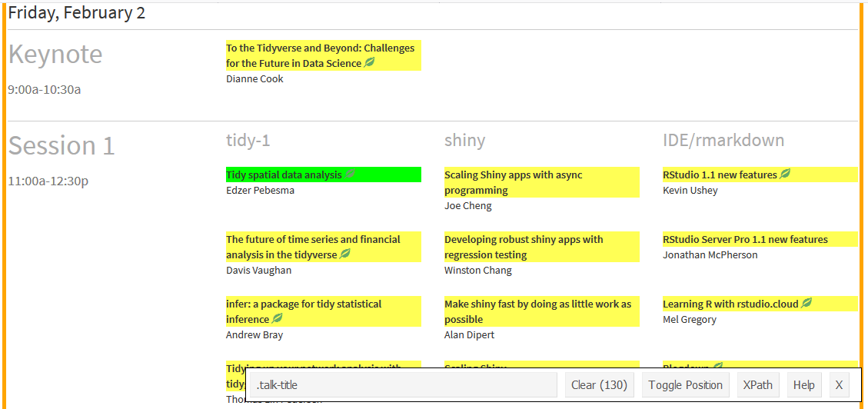Click the Toggle Position button
Screen dimensions: 868x409
click(x=685, y=385)
